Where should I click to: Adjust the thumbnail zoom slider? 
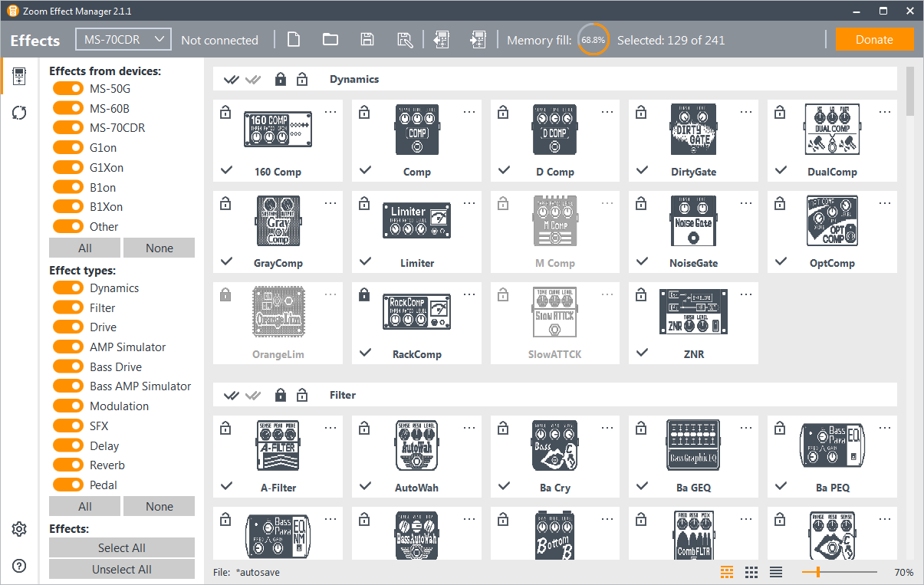[819, 572]
